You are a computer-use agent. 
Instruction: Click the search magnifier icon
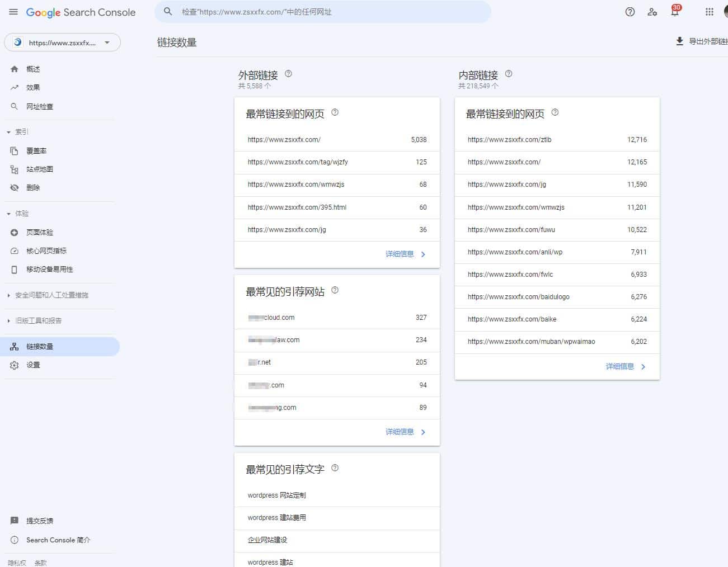tap(168, 11)
